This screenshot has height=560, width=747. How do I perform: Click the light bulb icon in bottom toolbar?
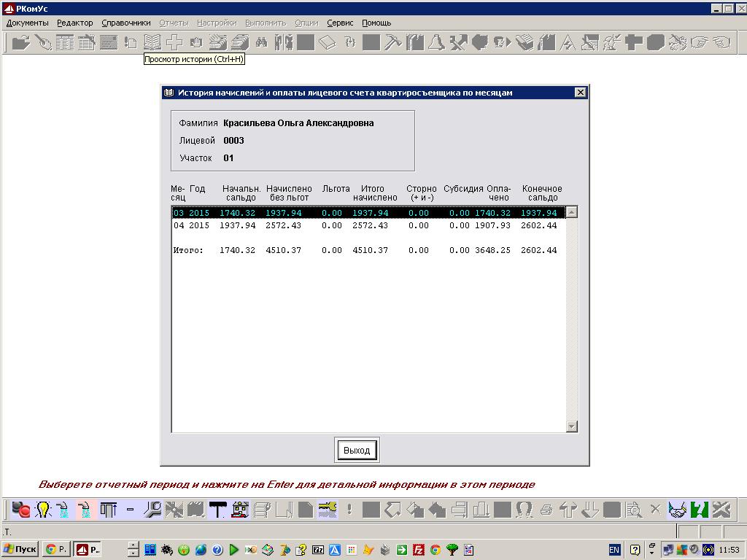43,510
